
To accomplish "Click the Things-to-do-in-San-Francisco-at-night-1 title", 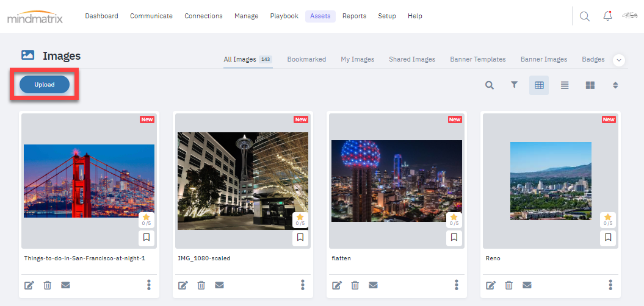I will tap(85, 258).
